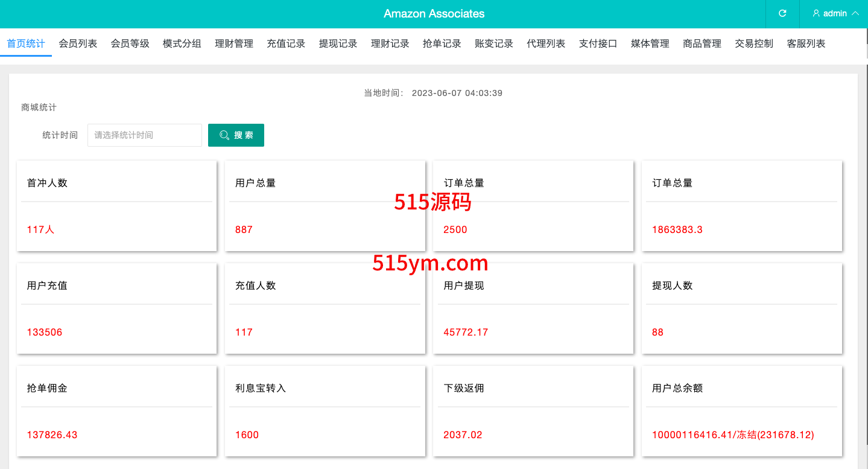Click the admin user avatar icon
Image resolution: width=868 pixels, height=469 pixels.
816,13
